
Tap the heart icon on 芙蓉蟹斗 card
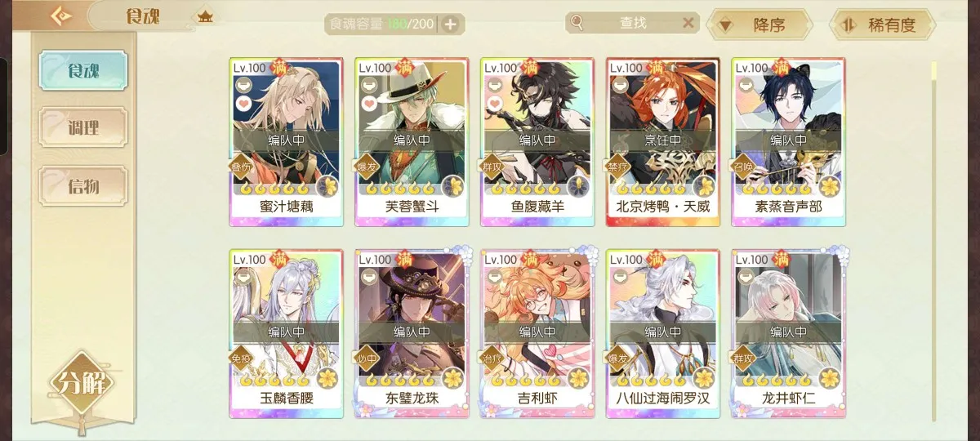coord(369,104)
